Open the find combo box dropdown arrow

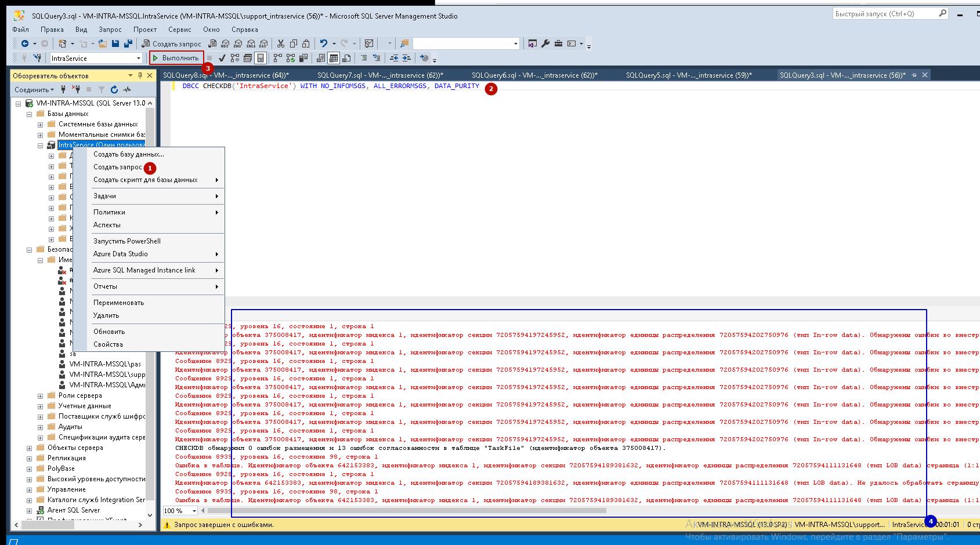[x=515, y=43]
